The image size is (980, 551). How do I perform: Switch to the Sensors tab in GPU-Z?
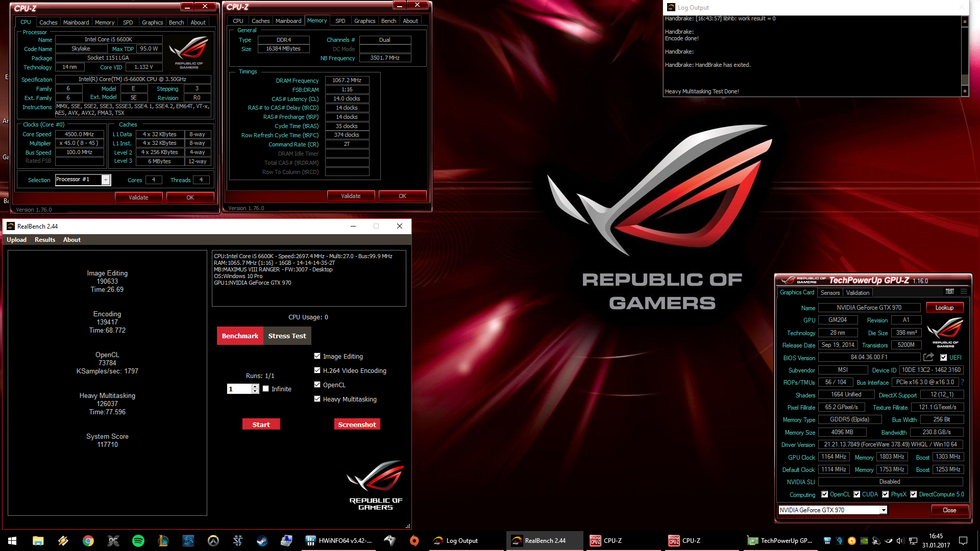[830, 293]
